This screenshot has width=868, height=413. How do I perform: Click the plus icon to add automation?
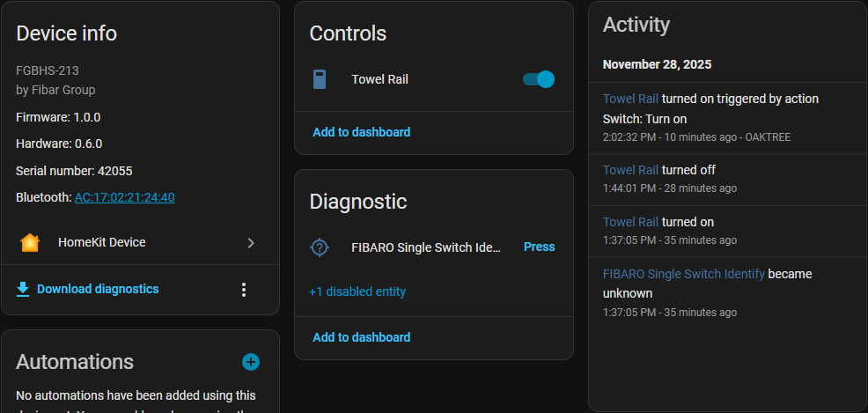(251, 362)
